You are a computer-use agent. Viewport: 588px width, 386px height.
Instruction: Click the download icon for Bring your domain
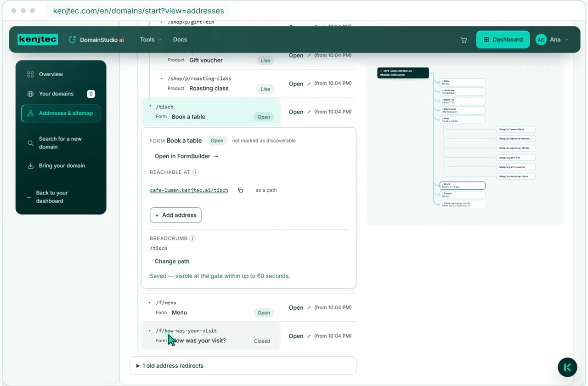30,166
